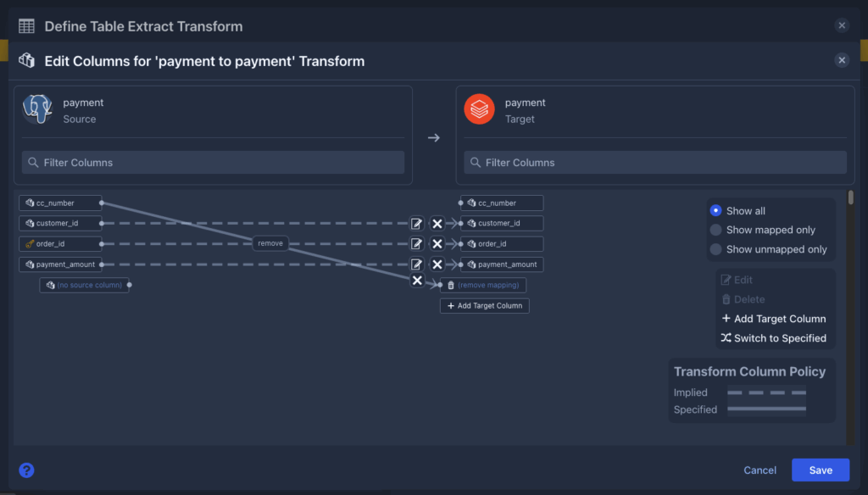Click the (remove mapping) target node

pos(482,285)
